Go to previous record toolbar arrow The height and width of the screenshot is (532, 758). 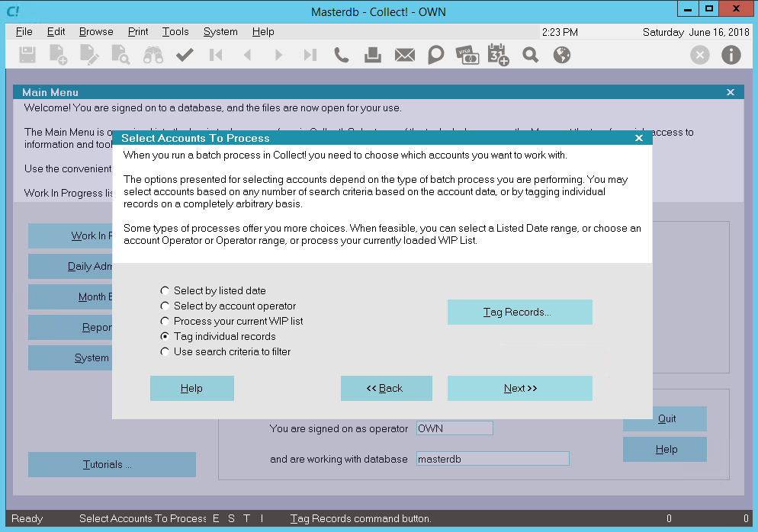(x=248, y=55)
